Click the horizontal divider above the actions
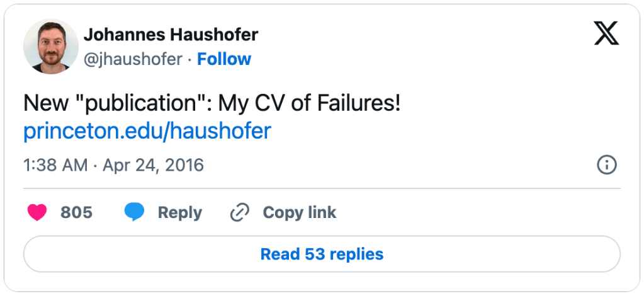 (x=322, y=188)
